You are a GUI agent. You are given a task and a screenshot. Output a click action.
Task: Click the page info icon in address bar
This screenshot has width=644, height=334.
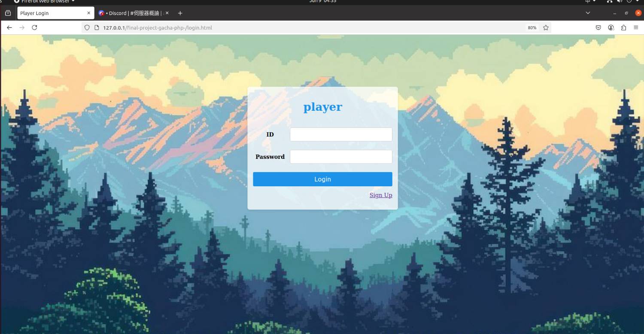(x=97, y=27)
